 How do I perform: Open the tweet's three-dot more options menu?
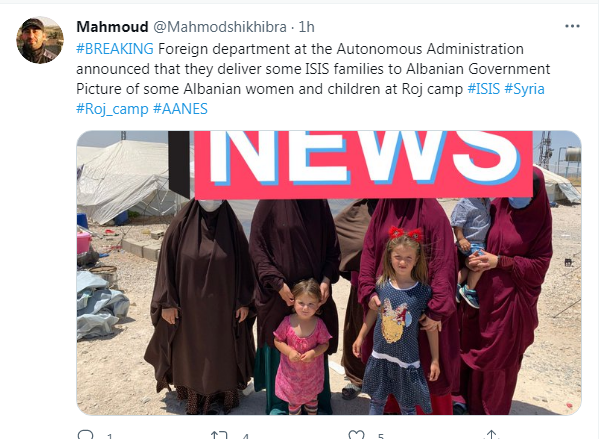pyautogui.click(x=572, y=26)
